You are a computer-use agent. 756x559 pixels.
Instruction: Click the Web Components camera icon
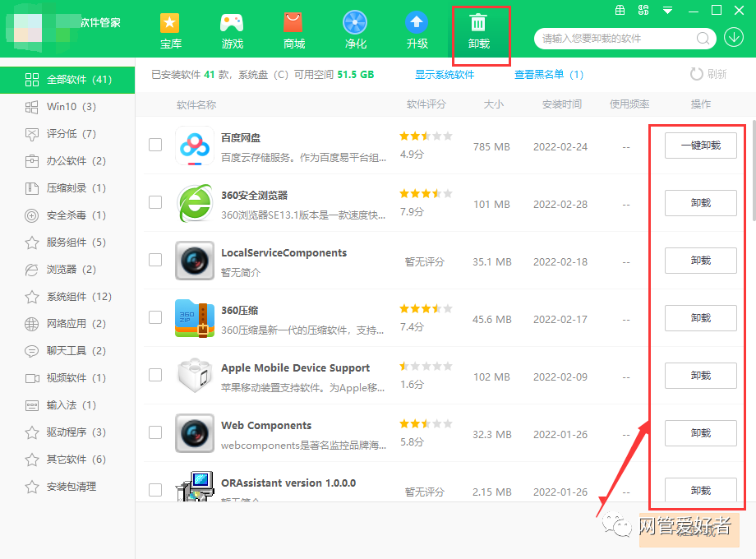click(x=194, y=432)
